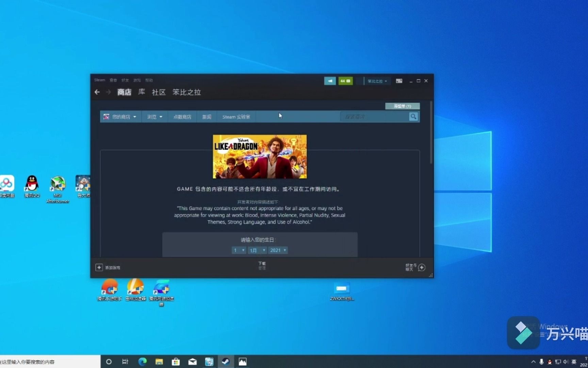Open the birthday year 2021 dropdown
588x368 pixels.
278,250
